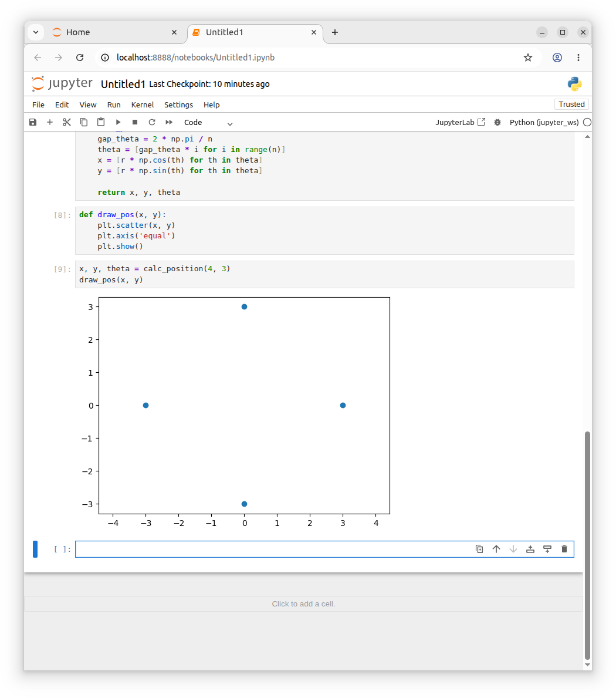This screenshot has height=698, width=616.
Task: Select cell 9 calling calc_position
Action: (x=324, y=274)
